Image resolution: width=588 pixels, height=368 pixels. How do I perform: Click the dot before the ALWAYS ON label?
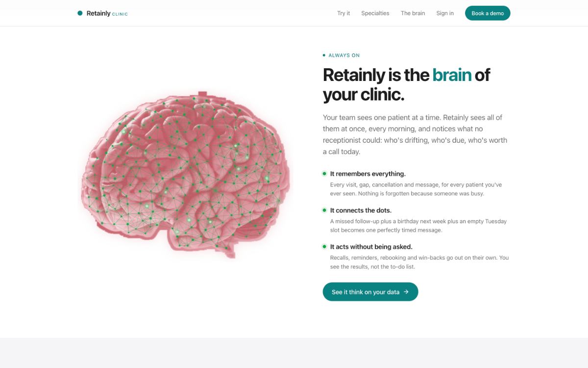(324, 55)
